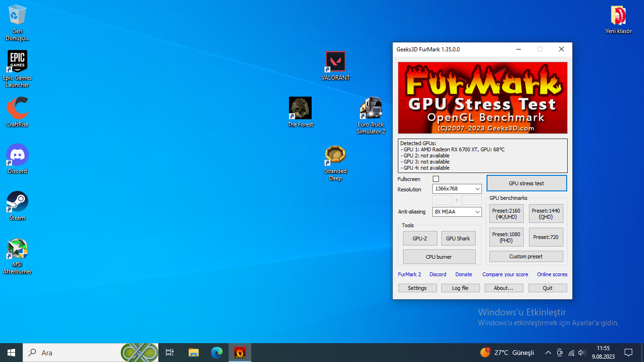Select the Yeni klasör desktop folder
This screenshot has width=644, height=362.
619,20
